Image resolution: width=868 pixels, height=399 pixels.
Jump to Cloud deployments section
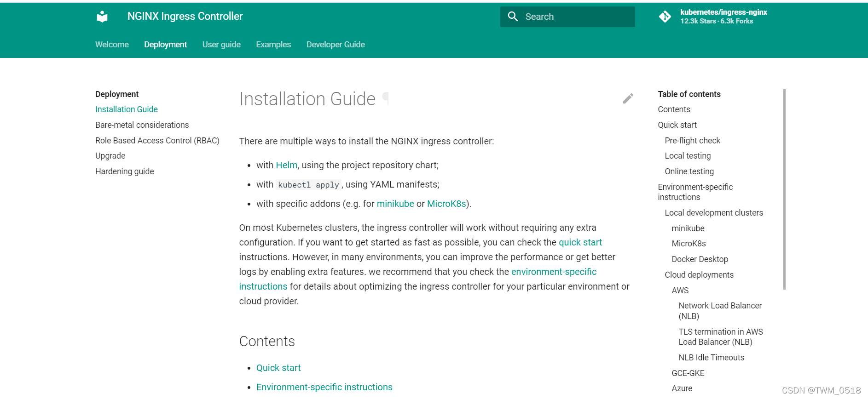699,275
